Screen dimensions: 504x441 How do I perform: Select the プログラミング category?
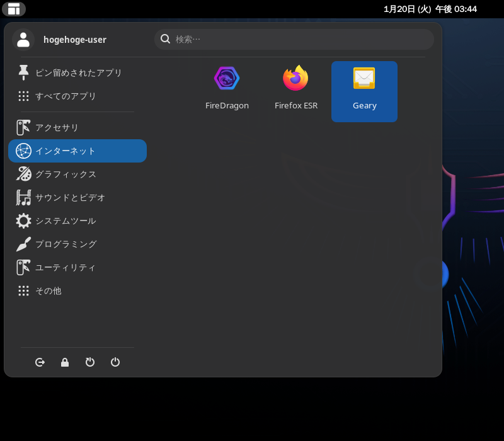(77, 244)
